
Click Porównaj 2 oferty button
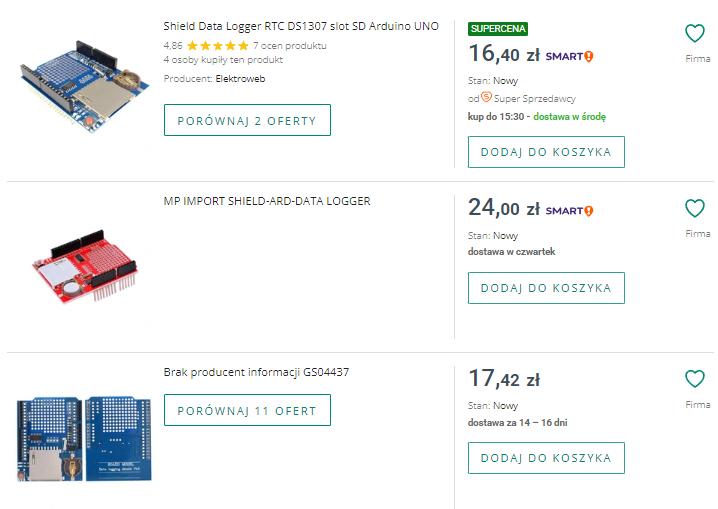(247, 120)
